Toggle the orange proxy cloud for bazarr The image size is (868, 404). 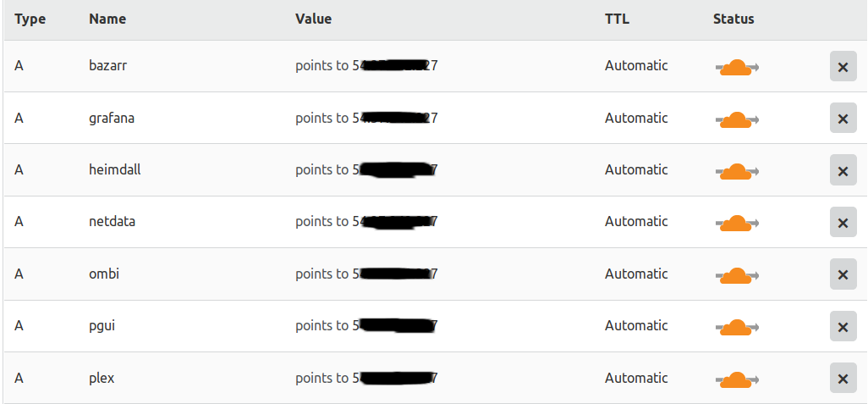tap(737, 67)
